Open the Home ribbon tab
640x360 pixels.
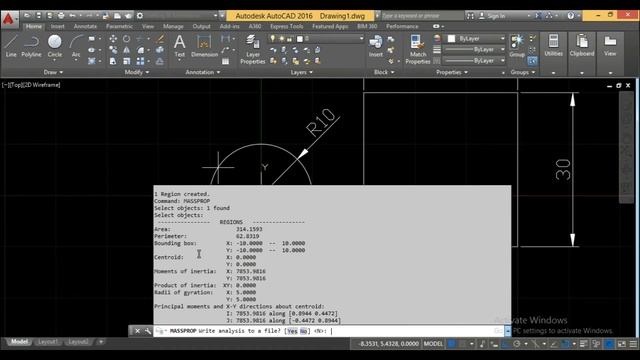point(33,27)
